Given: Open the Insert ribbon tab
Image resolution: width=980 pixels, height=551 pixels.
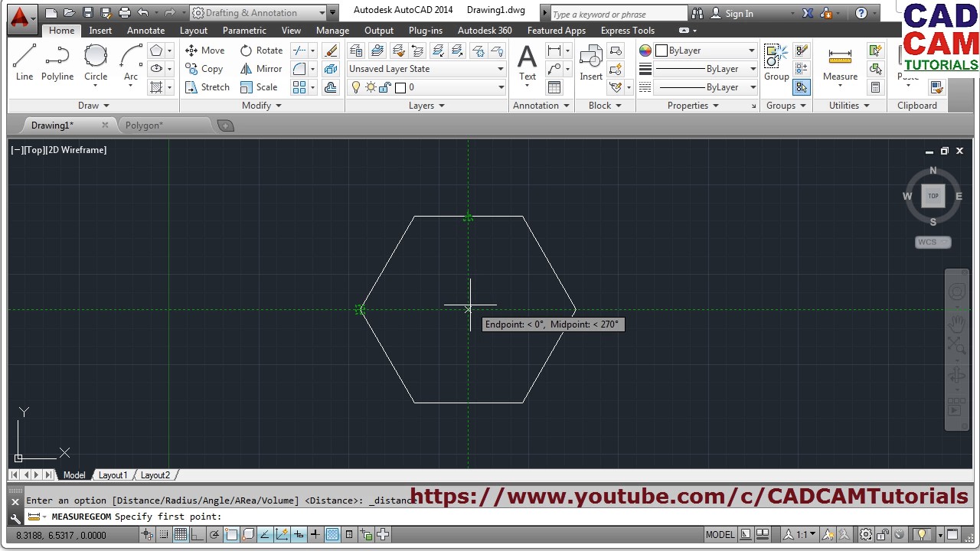Looking at the screenshot, I should point(100,31).
